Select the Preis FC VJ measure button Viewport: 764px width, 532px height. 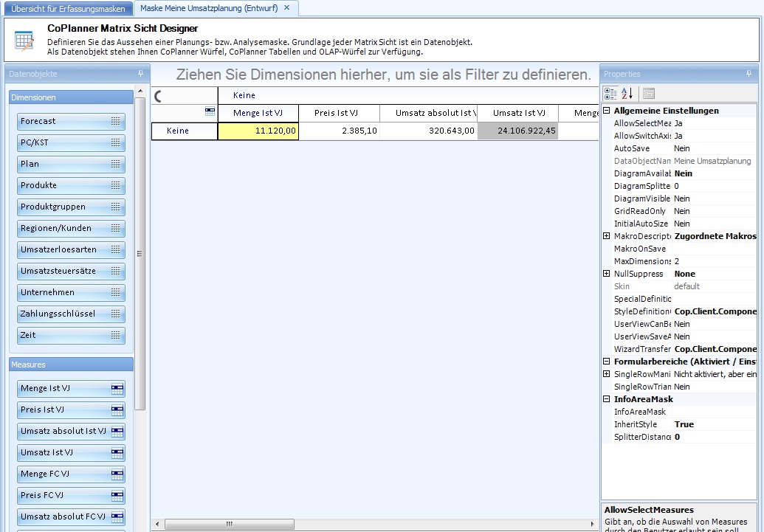pyautogui.click(x=71, y=496)
